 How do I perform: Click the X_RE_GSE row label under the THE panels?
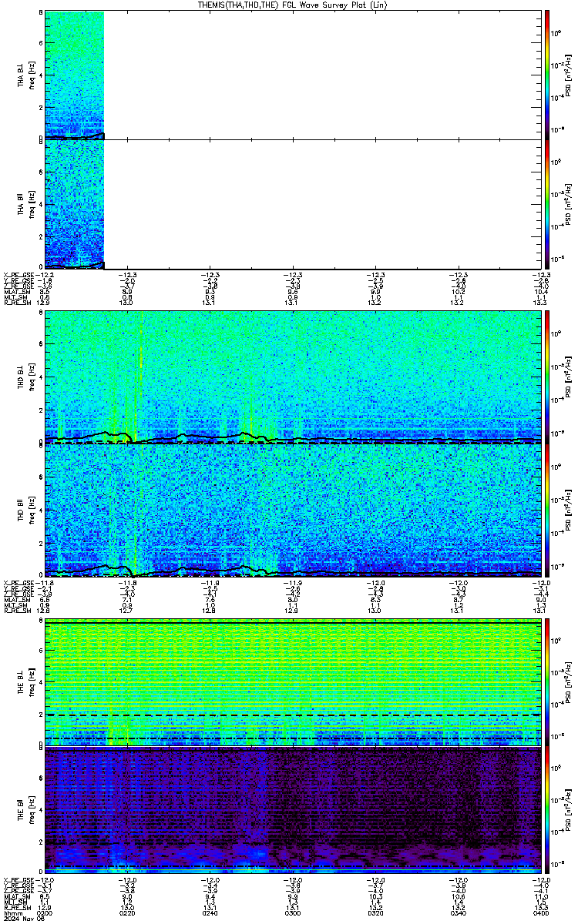coord(19,880)
